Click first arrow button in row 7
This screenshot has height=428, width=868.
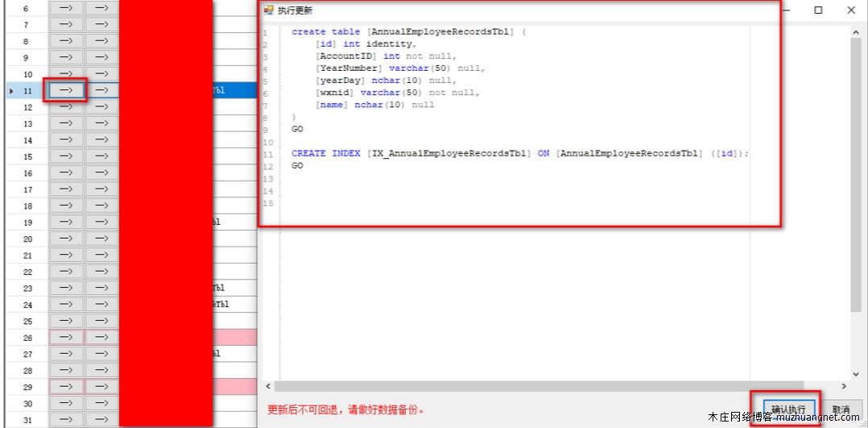[66, 24]
